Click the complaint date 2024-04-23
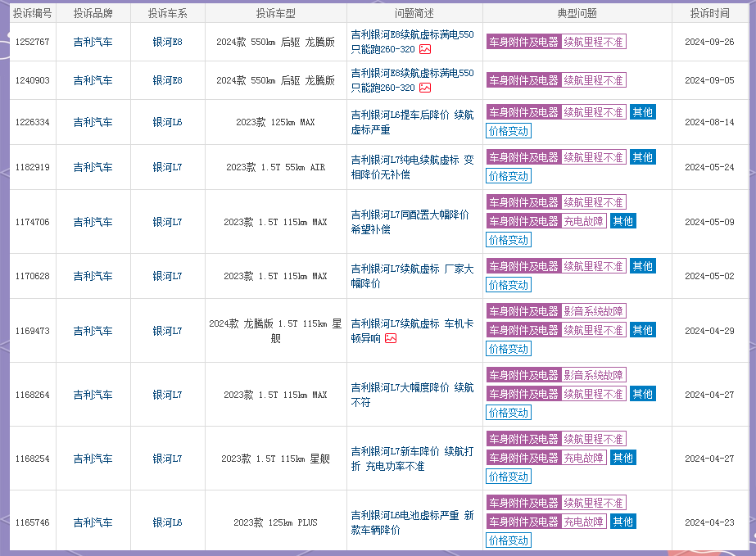 tap(709, 522)
